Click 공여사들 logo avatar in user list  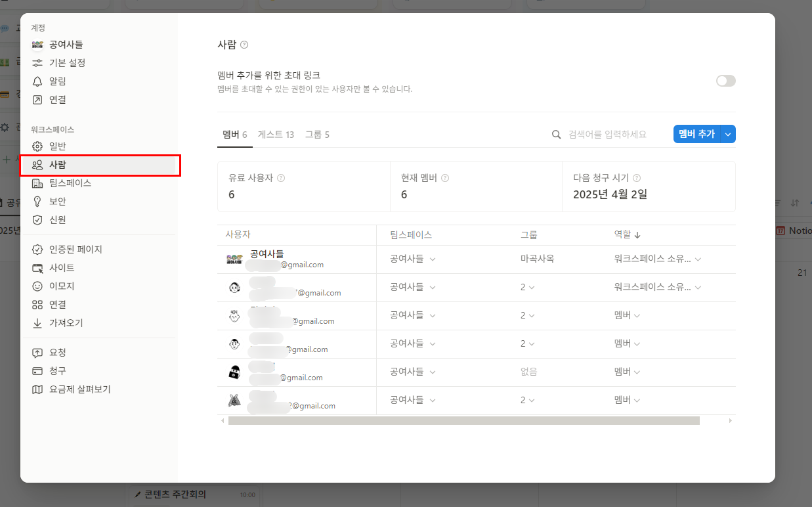(234, 259)
